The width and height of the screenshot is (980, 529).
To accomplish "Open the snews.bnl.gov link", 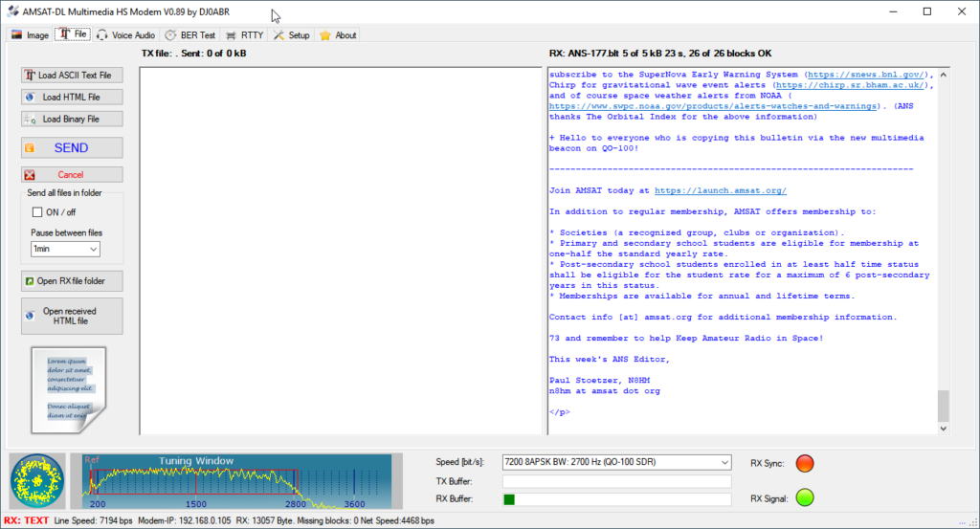I will click(x=866, y=75).
